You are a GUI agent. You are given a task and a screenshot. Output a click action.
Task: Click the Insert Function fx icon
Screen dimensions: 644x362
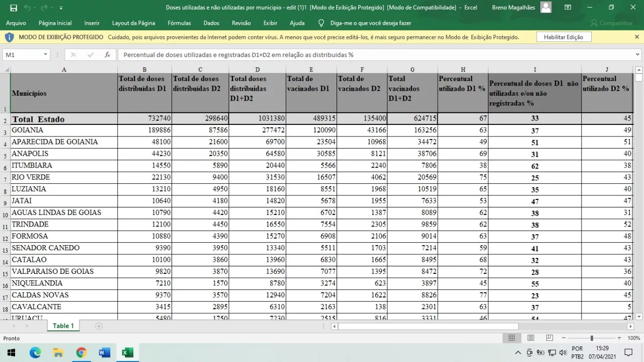[107, 54]
